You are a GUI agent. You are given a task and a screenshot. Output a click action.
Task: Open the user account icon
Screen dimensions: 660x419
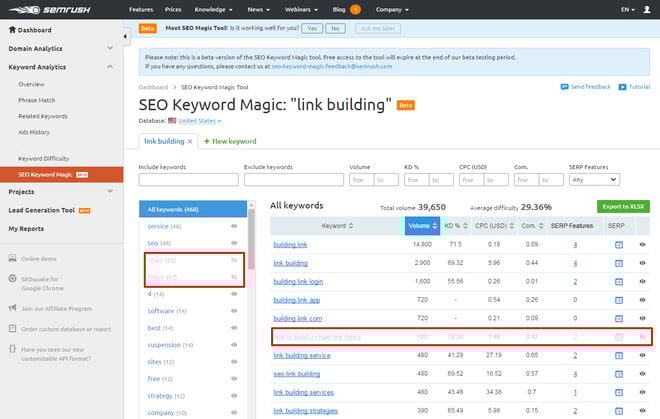pos(647,9)
